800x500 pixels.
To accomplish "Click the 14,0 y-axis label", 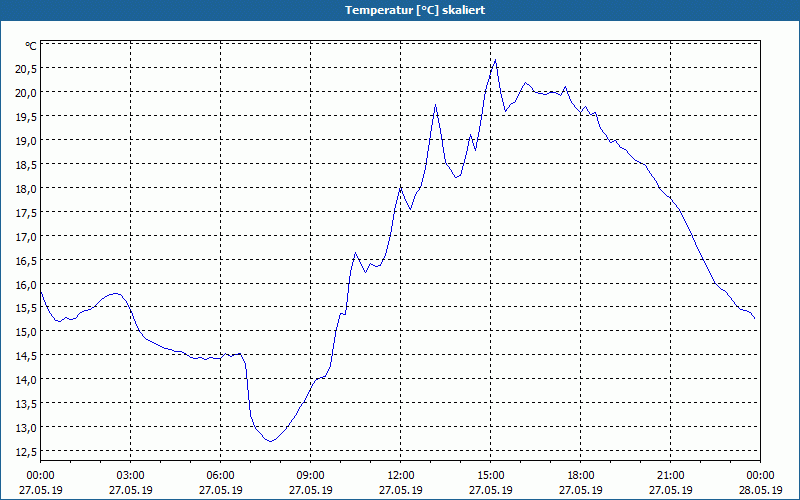I will 26,381.
